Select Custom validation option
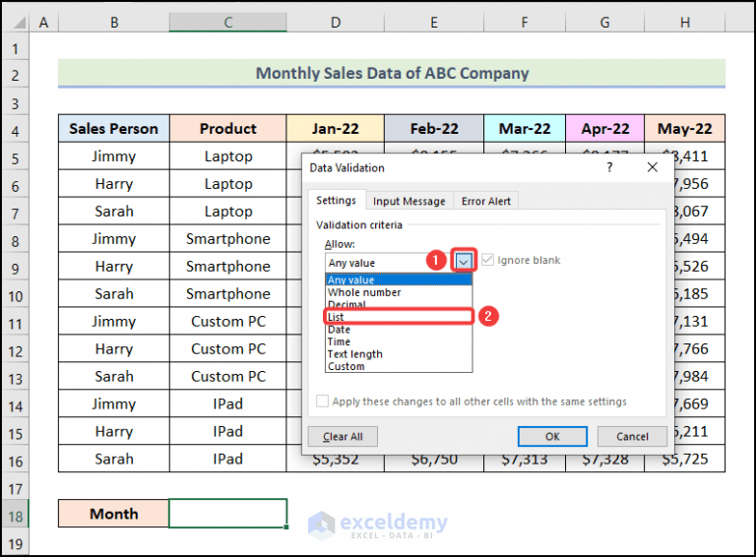The image size is (756, 557). (399, 366)
